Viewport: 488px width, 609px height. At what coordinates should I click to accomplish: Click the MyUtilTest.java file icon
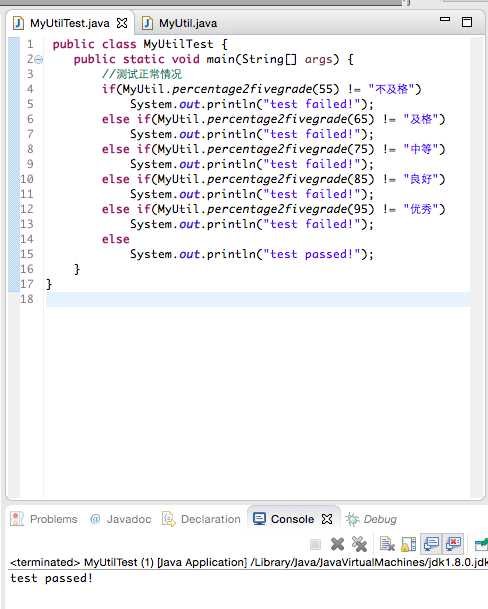[x=18, y=23]
